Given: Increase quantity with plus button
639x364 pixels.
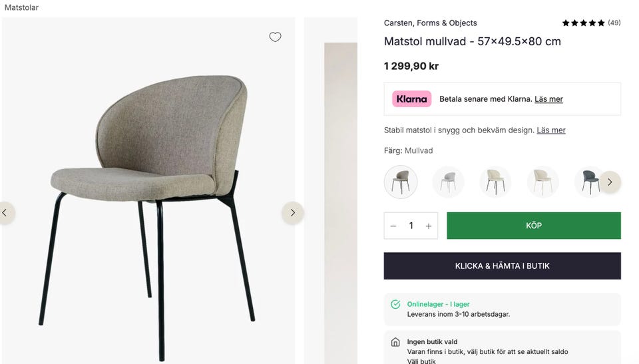Looking at the screenshot, I should click(x=429, y=226).
